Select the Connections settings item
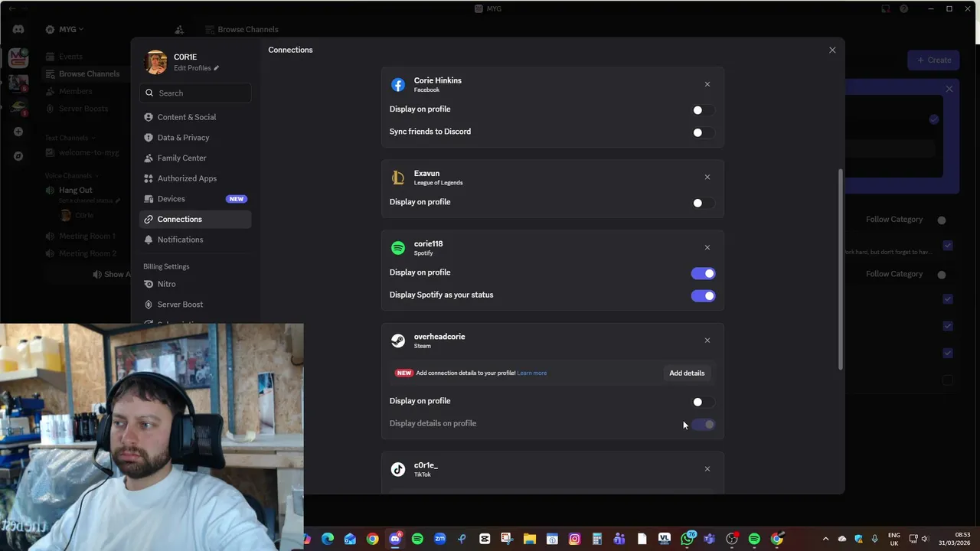 point(195,219)
